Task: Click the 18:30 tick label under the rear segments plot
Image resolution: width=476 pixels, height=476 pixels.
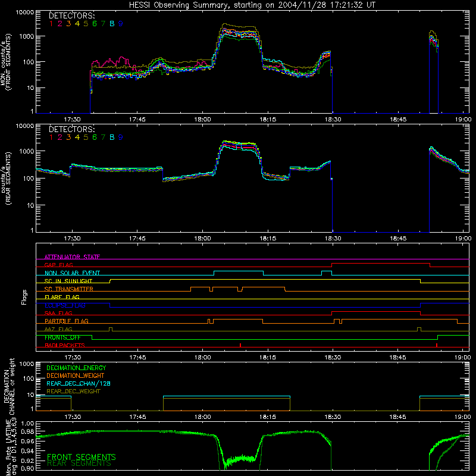Action: [x=333, y=239]
